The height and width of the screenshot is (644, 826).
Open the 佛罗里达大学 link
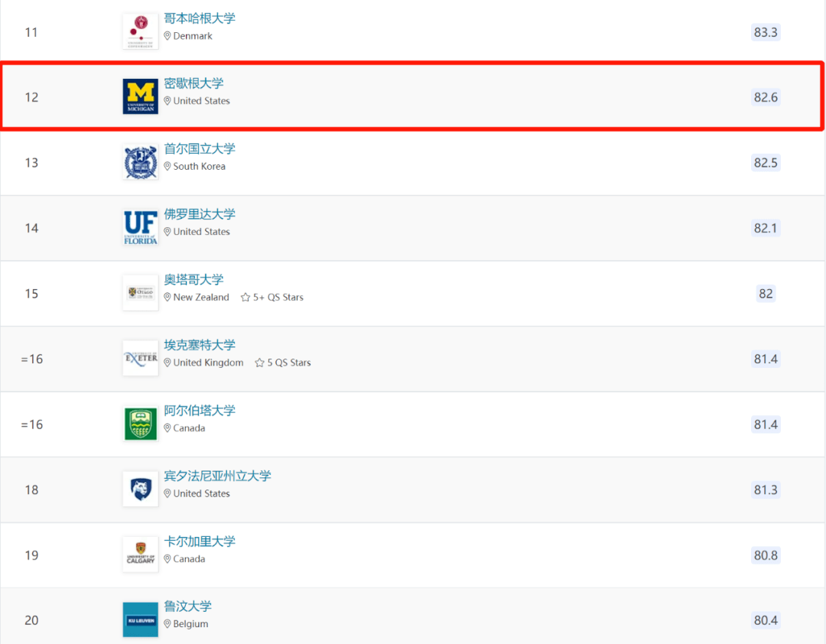click(x=200, y=214)
